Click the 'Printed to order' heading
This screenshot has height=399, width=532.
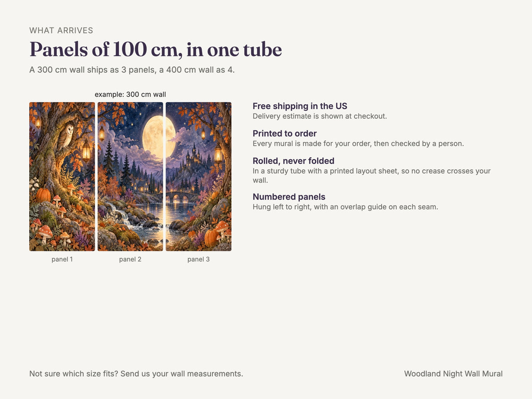(x=285, y=133)
